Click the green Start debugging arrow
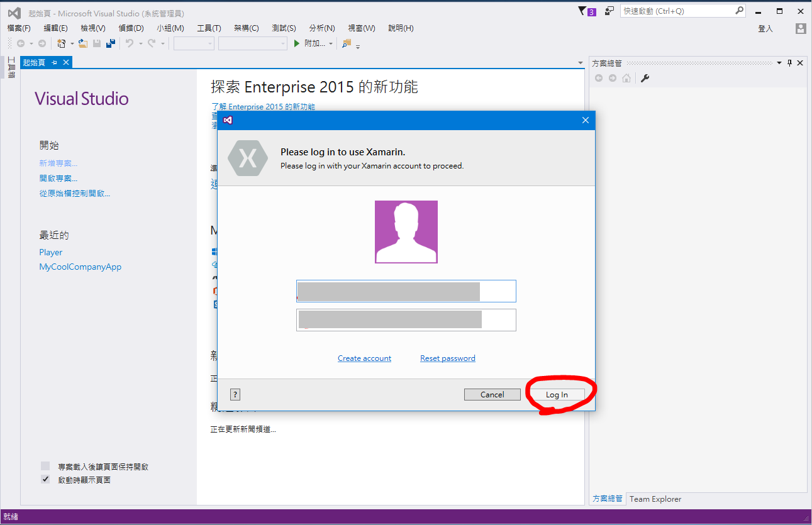Image resolution: width=812 pixels, height=525 pixels. pyautogui.click(x=298, y=43)
